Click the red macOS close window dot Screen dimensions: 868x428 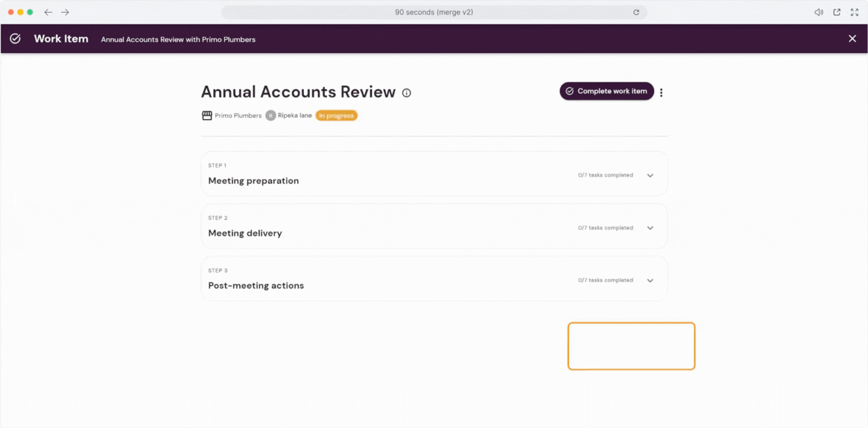point(11,12)
